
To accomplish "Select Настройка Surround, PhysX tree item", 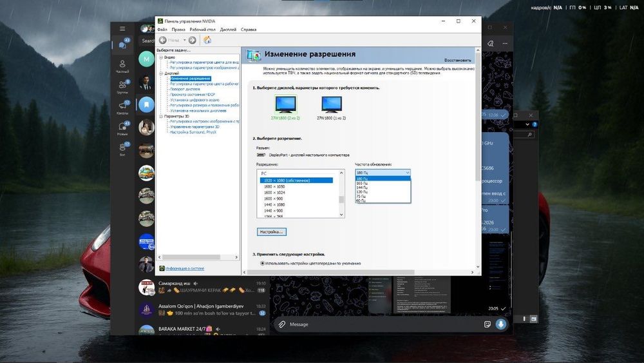I will coord(193,132).
